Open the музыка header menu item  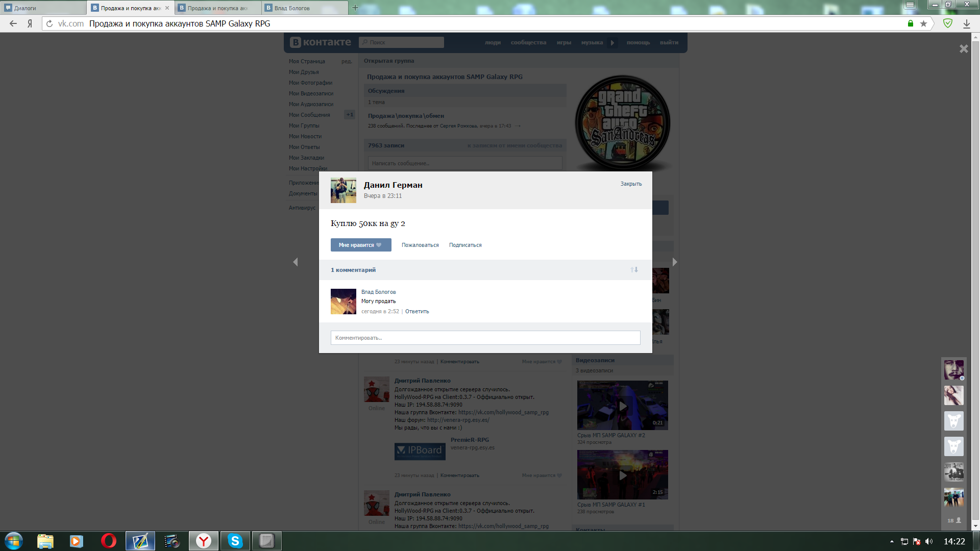pos(592,42)
